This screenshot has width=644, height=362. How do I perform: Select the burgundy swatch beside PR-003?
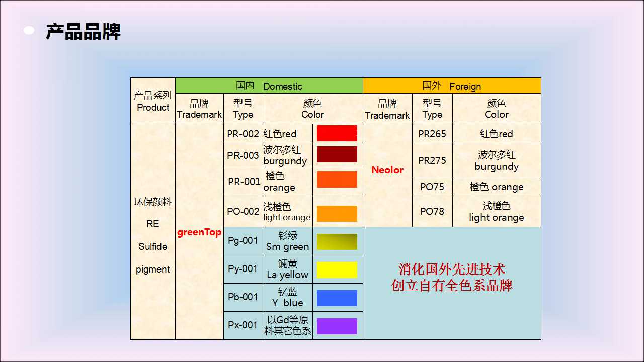[337, 155]
